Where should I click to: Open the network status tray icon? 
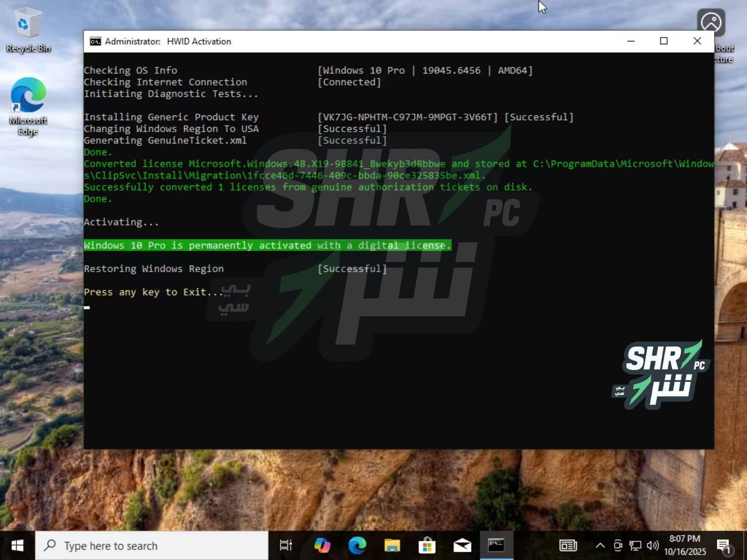[635, 545]
